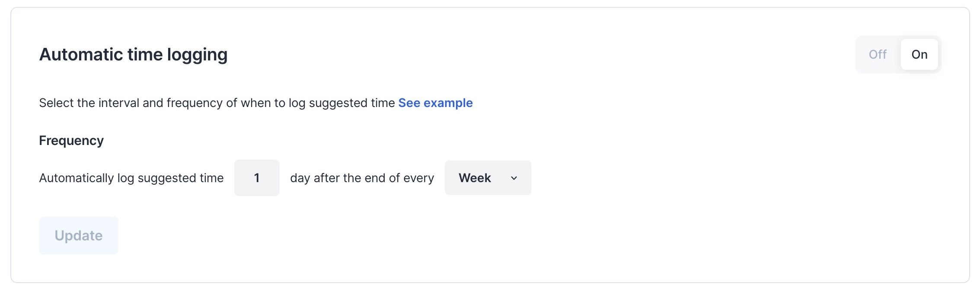The height and width of the screenshot is (290, 980).
Task: Click the Automatic time logging heading
Action: click(x=133, y=55)
